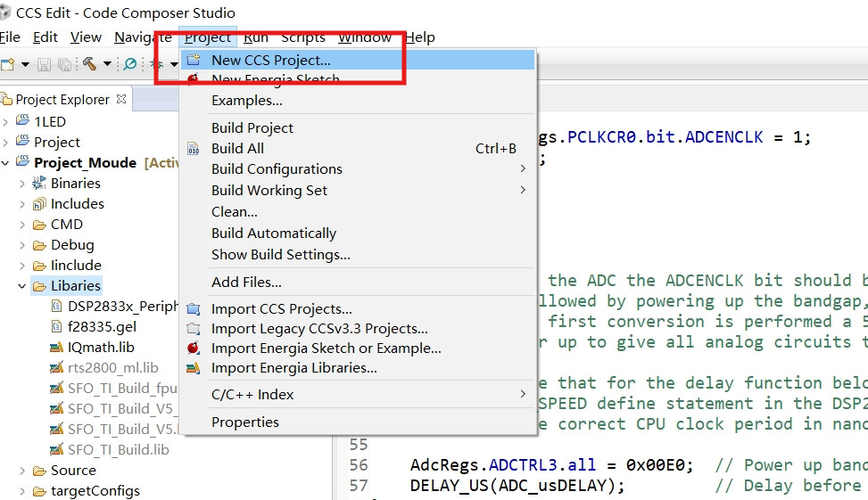Open the Build Working Set submenu

(358, 190)
